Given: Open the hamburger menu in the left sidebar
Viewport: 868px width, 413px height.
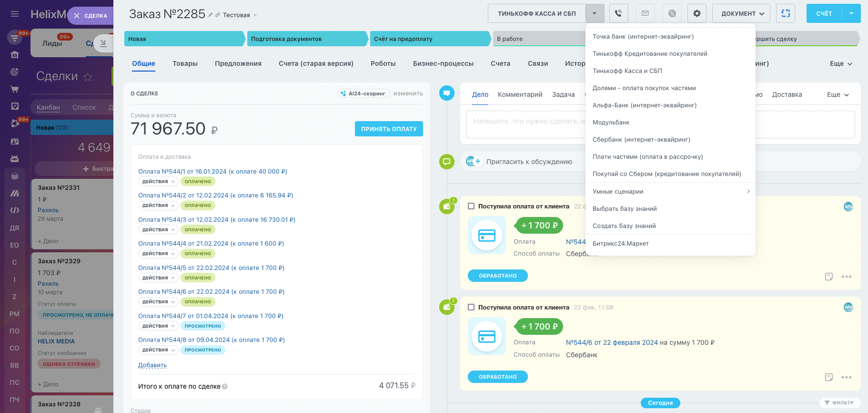Looking at the screenshot, I should point(15,14).
